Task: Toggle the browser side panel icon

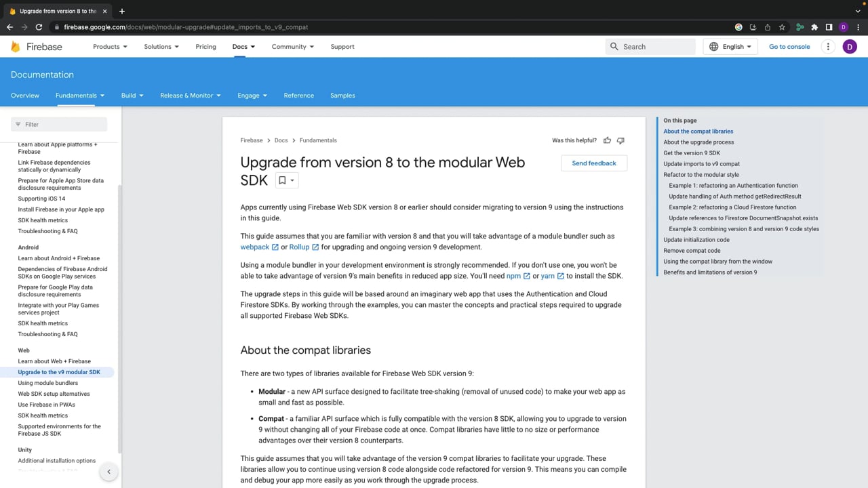Action: tap(829, 27)
